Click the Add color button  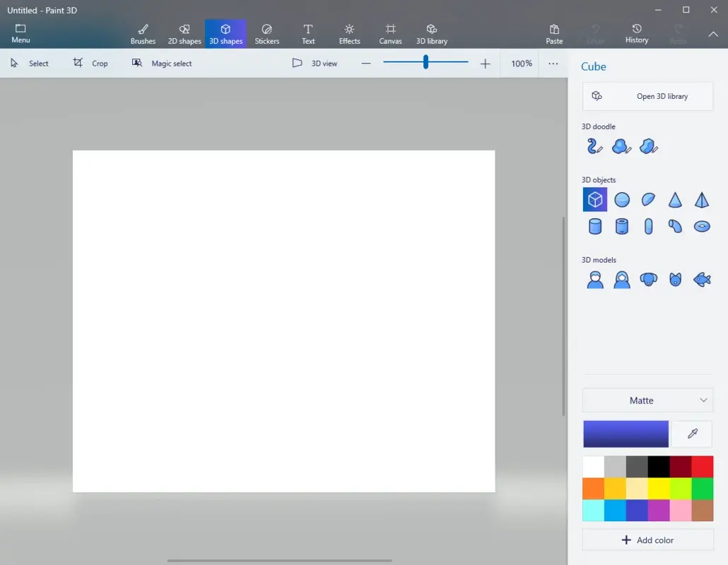tap(647, 540)
